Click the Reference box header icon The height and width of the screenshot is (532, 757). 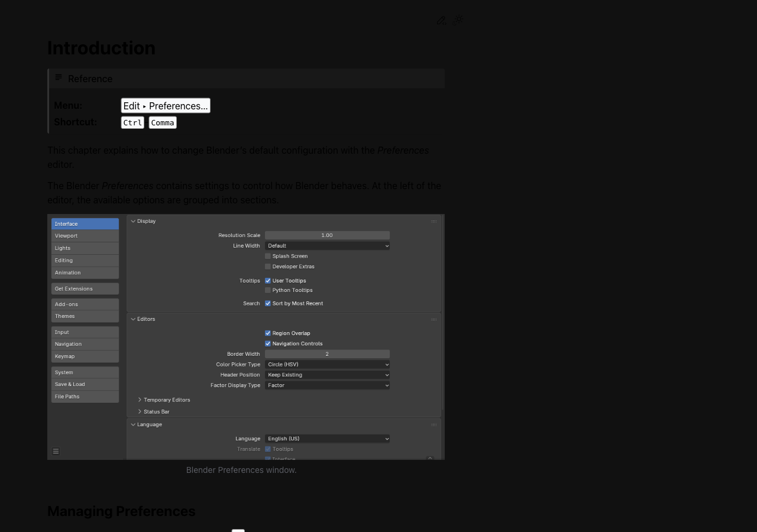pyautogui.click(x=59, y=78)
